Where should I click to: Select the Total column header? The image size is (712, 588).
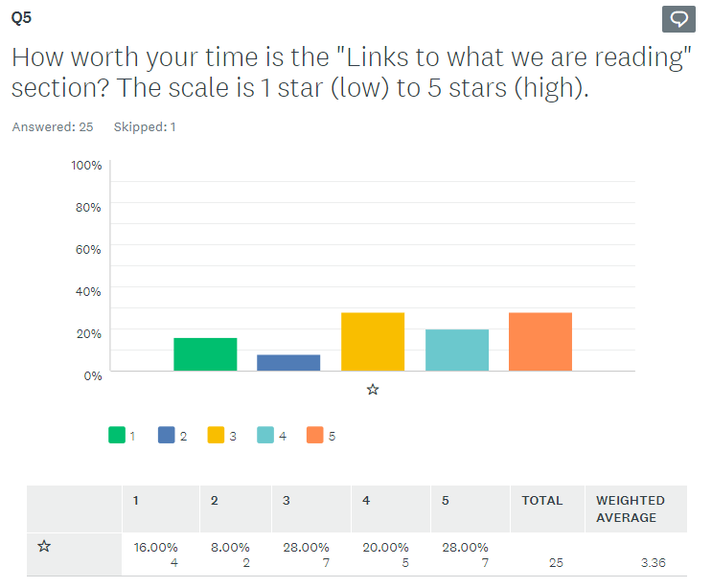coord(541,501)
